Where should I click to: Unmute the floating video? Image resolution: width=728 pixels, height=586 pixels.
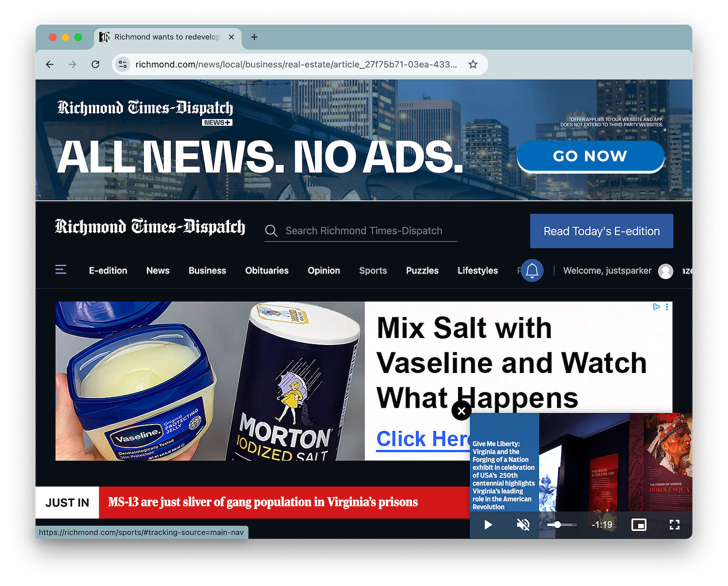(x=523, y=524)
